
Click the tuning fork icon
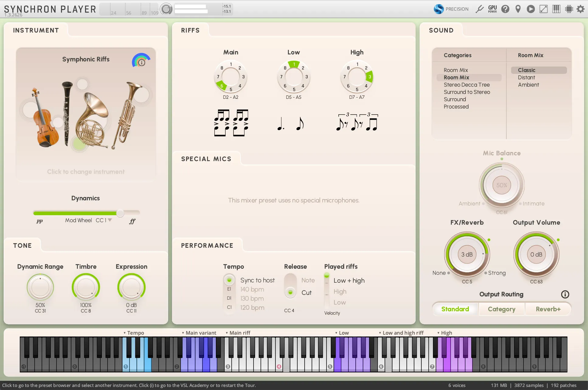pyautogui.click(x=479, y=9)
